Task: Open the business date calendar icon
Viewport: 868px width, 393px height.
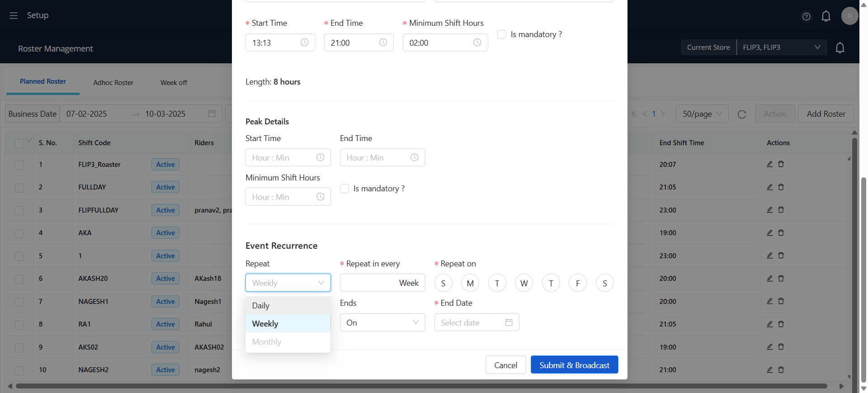Action: 212,114
